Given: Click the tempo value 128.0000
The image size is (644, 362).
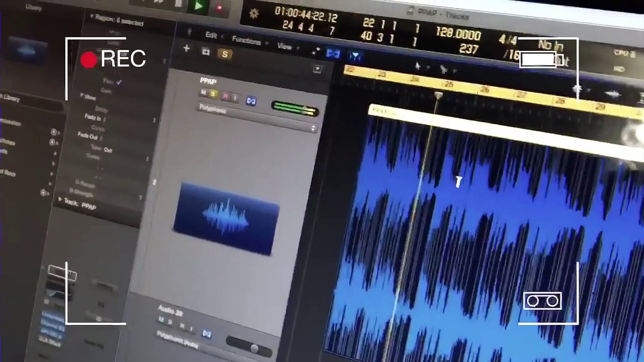Looking at the screenshot, I should 458,34.
